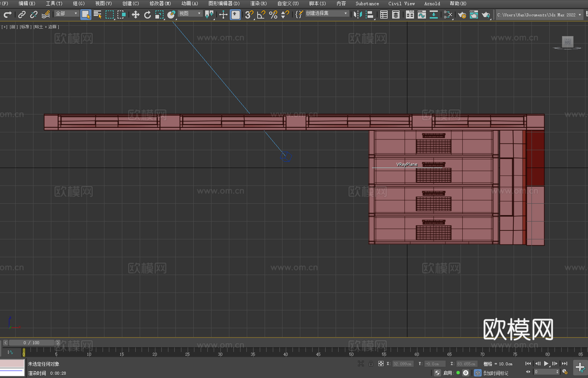This screenshot has width=588, height=378.
Task: Toggle Absolute/Offset transform type-in mode icon
Action: 381,364
